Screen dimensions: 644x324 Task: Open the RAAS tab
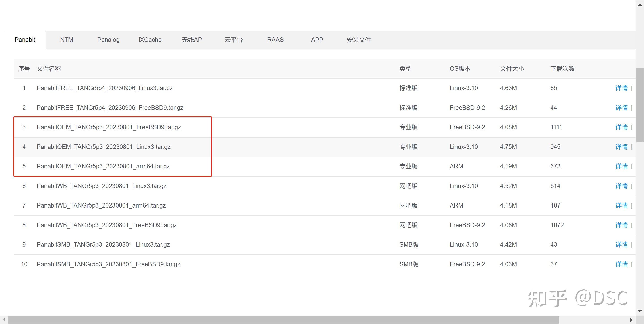tap(275, 40)
